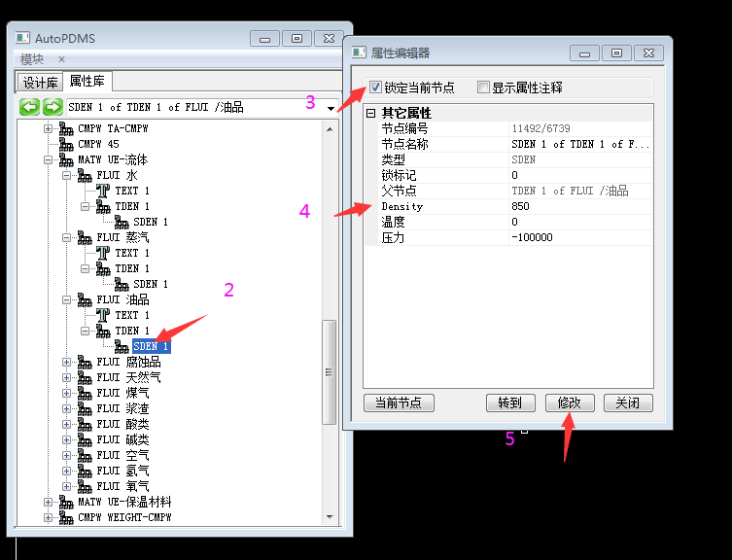Click the MATW UE-保温材料 node icon
The image size is (732, 560).
pyautogui.click(x=66, y=502)
